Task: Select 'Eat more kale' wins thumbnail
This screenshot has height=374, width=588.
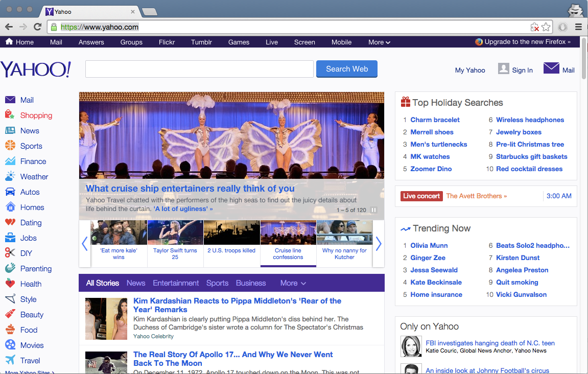Action: [x=119, y=243]
